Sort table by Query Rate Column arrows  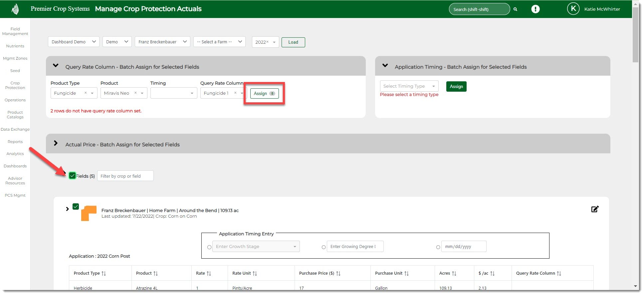click(559, 273)
